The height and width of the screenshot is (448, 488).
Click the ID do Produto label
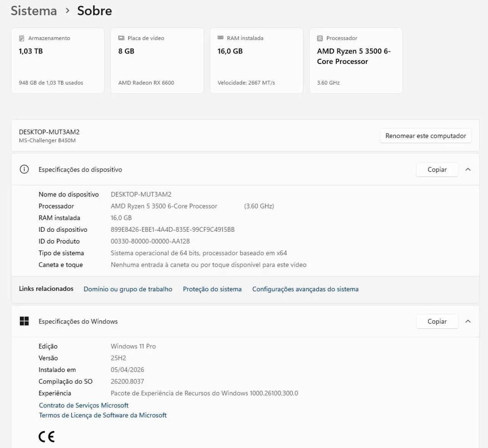(59, 241)
